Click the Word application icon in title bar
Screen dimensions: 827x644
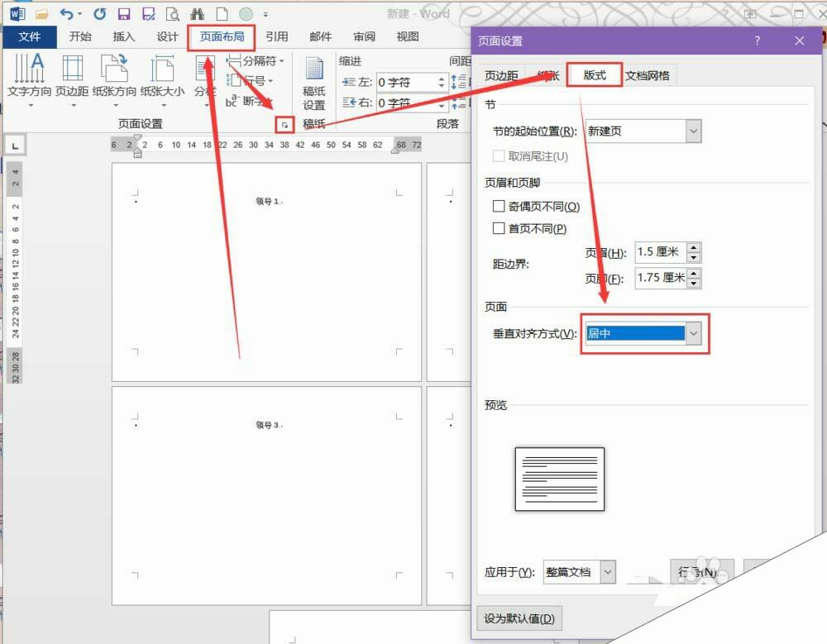coord(17,13)
